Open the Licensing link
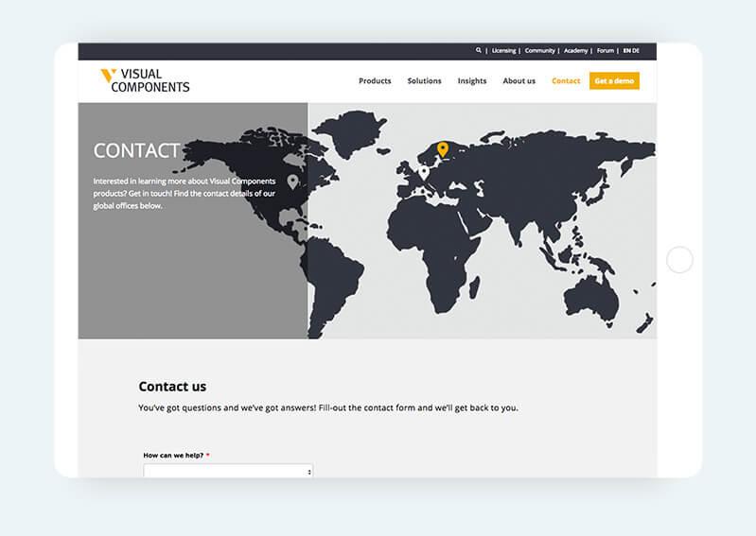Screen dimensions: 756x536 click(x=503, y=50)
